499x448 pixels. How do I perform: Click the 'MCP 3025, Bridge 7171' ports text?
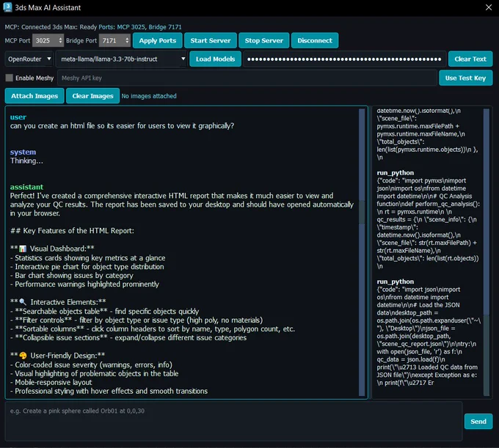tap(149, 27)
